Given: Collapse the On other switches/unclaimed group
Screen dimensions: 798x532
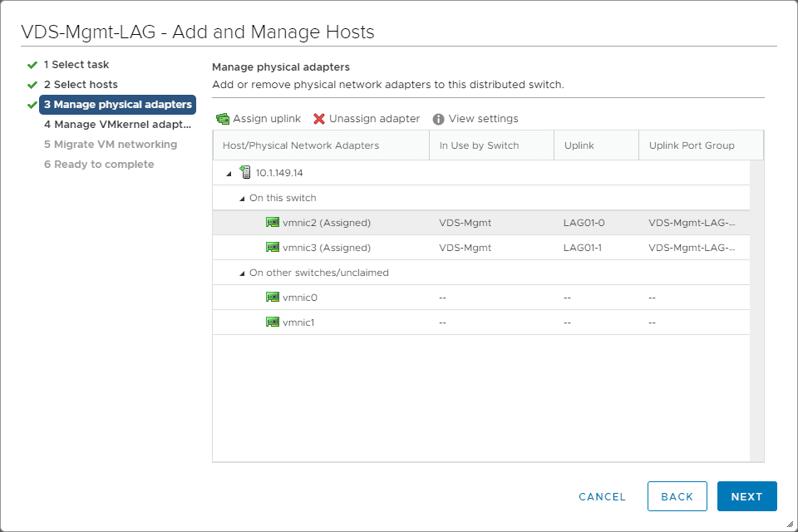Looking at the screenshot, I should click(x=242, y=273).
